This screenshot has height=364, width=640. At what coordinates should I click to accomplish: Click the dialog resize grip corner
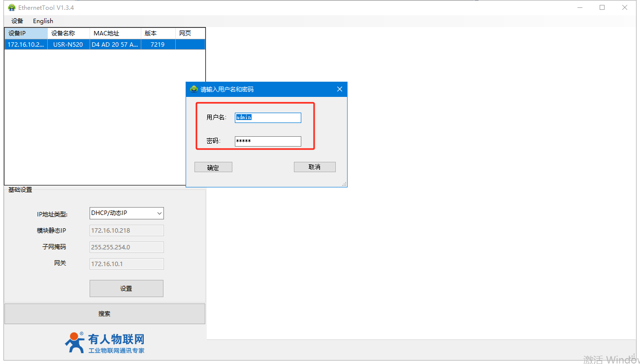pos(344,184)
